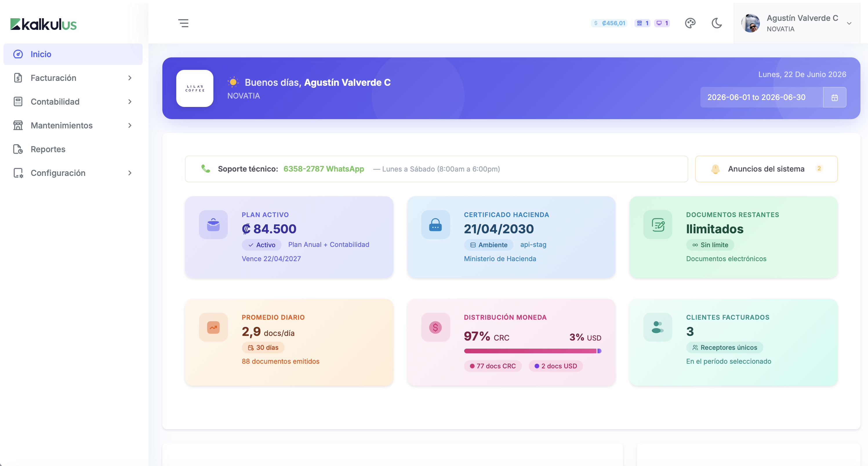Click the api-stag text

[x=533, y=245]
